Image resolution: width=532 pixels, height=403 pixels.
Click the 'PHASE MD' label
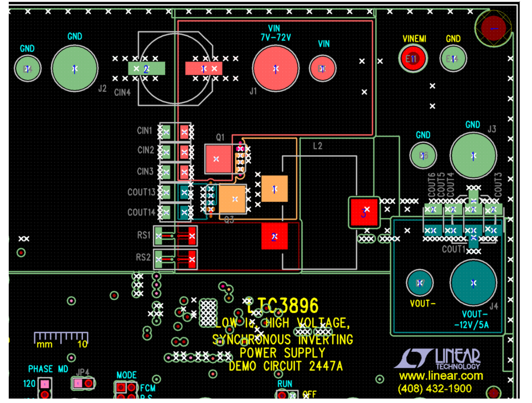[48, 369]
